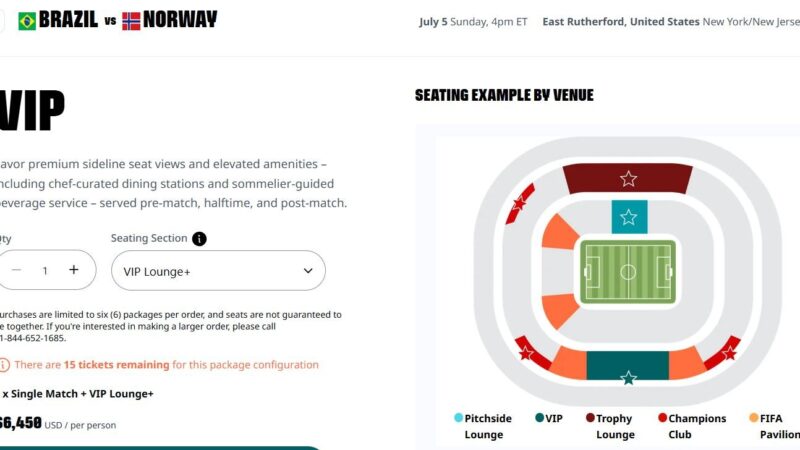Click the Pitchside Lounge legend swatch

458,418
